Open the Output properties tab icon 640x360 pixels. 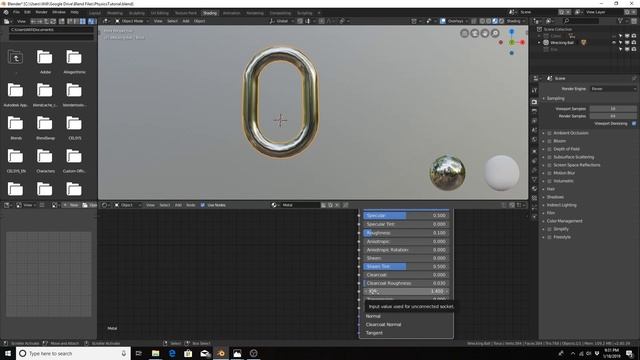(x=534, y=111)
